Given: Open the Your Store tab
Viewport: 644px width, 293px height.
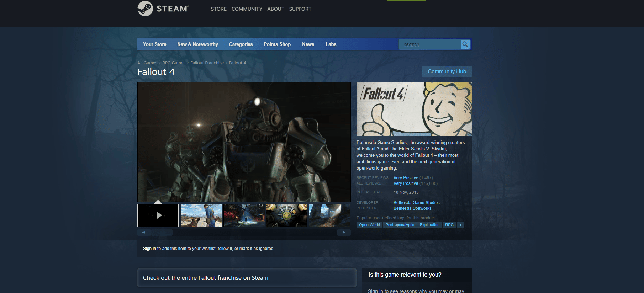Looking at the screenshot, I should pos(154,44).
